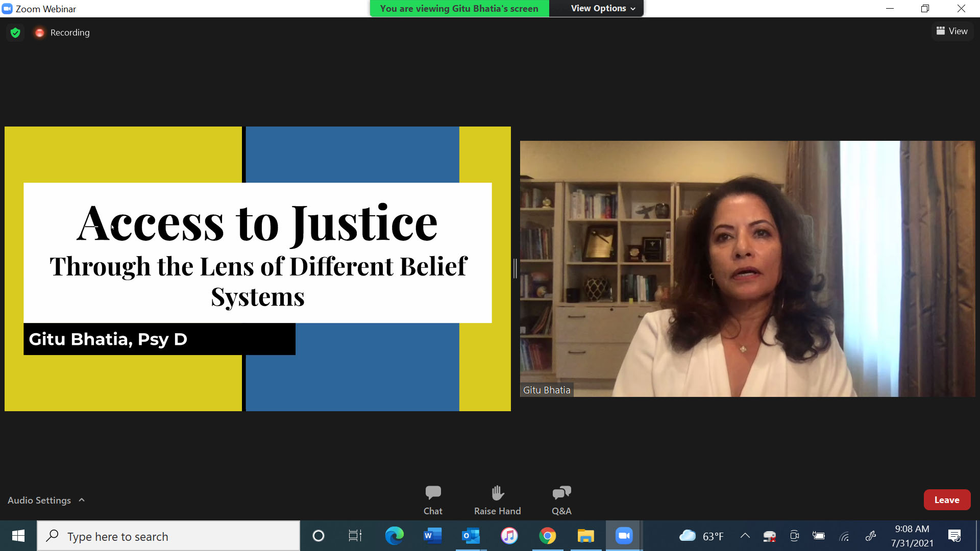Open Outlook from the taskbar

(471, 536)
